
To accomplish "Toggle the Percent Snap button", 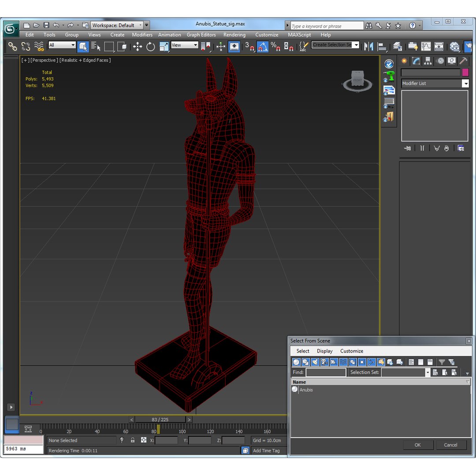I will [275, 46].
